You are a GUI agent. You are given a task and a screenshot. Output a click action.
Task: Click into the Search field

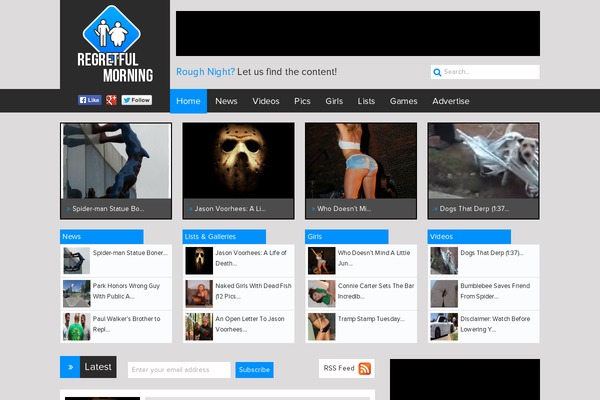pyautogui.click(x=485, y=72)
